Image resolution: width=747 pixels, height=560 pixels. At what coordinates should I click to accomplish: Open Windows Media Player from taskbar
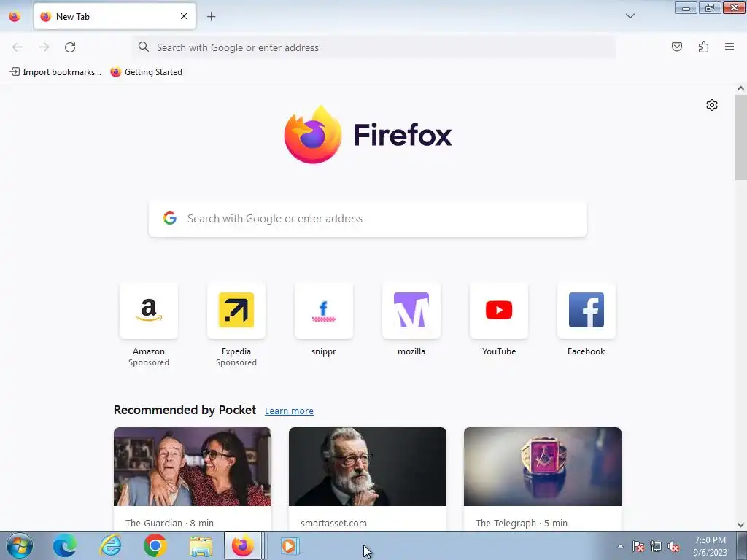288,545
